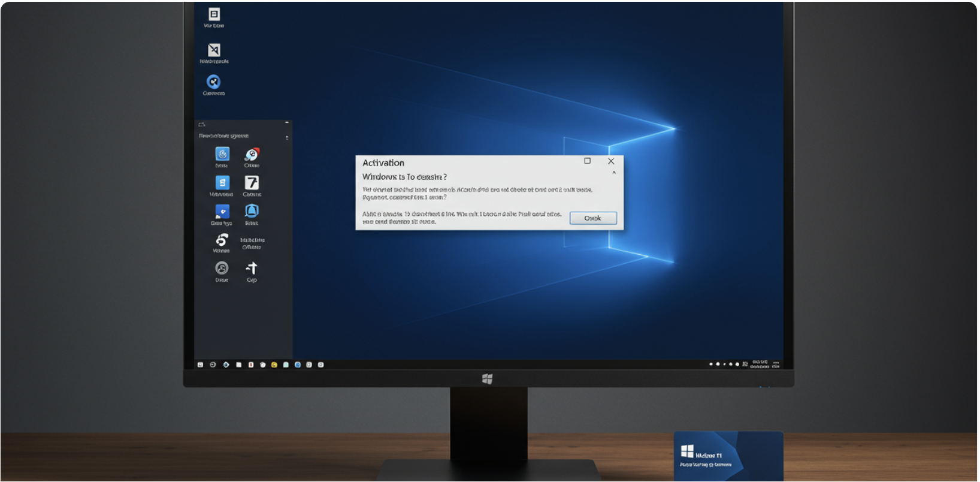This screenshot has height=482, width=980.
Task: Open the white tile with number 7
Action: click(252, 182)
